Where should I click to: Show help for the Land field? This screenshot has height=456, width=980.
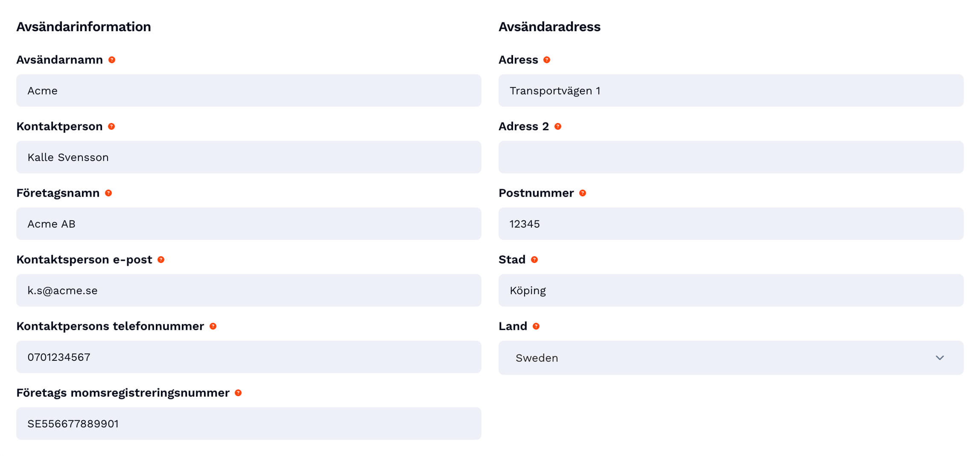[x=536, y=326]
